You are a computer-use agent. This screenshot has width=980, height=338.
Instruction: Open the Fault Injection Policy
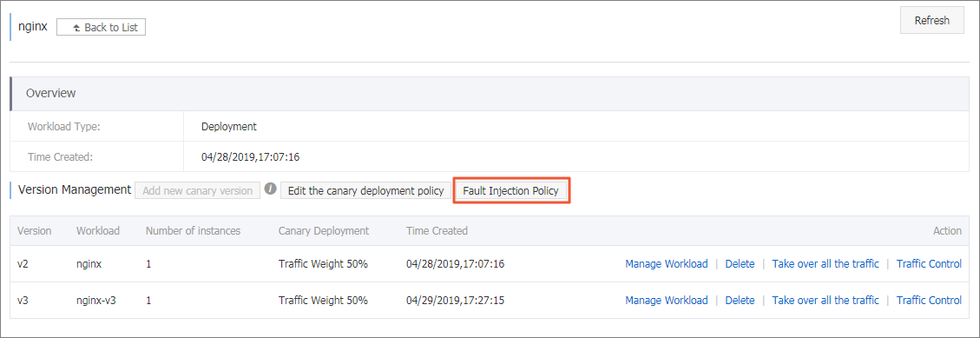510,191
